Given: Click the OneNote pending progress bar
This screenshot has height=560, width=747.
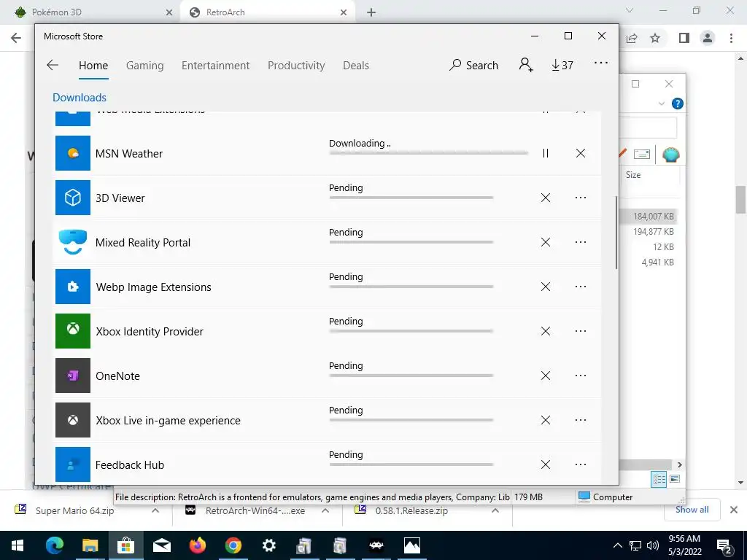Looking at the screenshot, I should point(411,376).
